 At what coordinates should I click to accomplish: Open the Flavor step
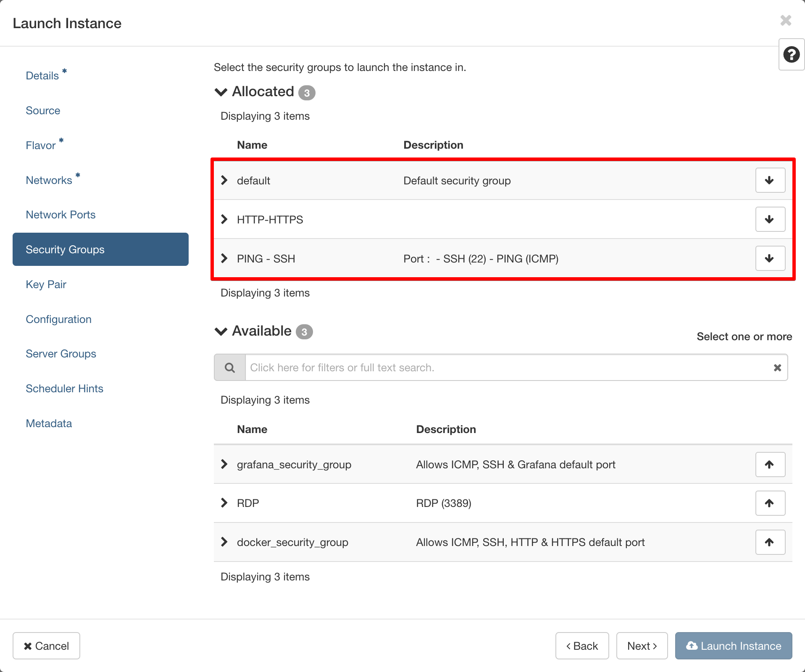point(40,145)
